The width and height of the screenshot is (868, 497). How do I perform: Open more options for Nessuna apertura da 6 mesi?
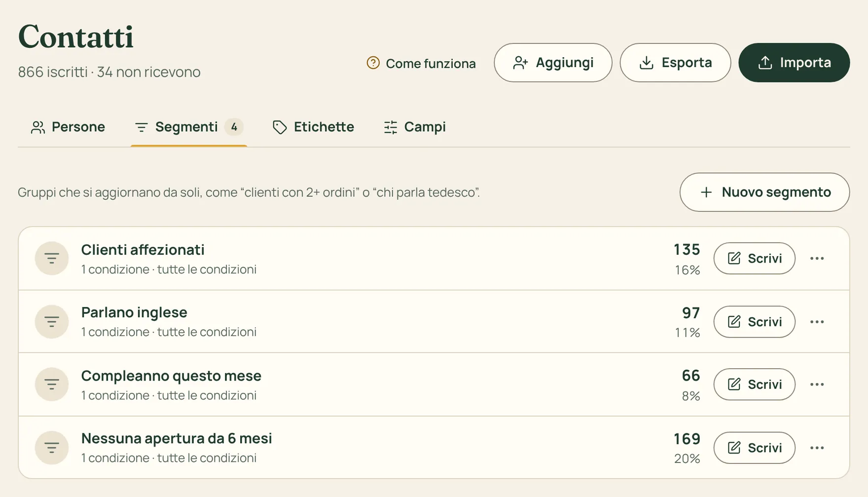tap(817, 448)
